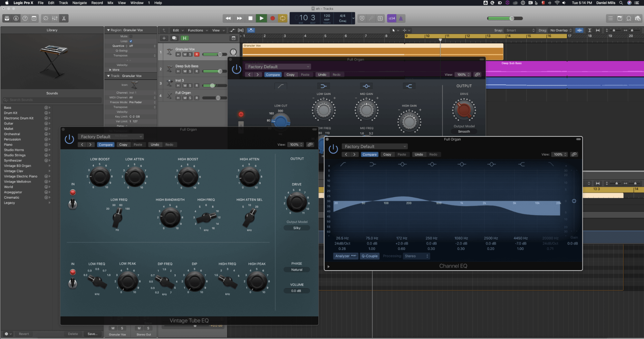Click Revert button in Library panel
Screen dimensions: 644x339
[x=24, y=334]
